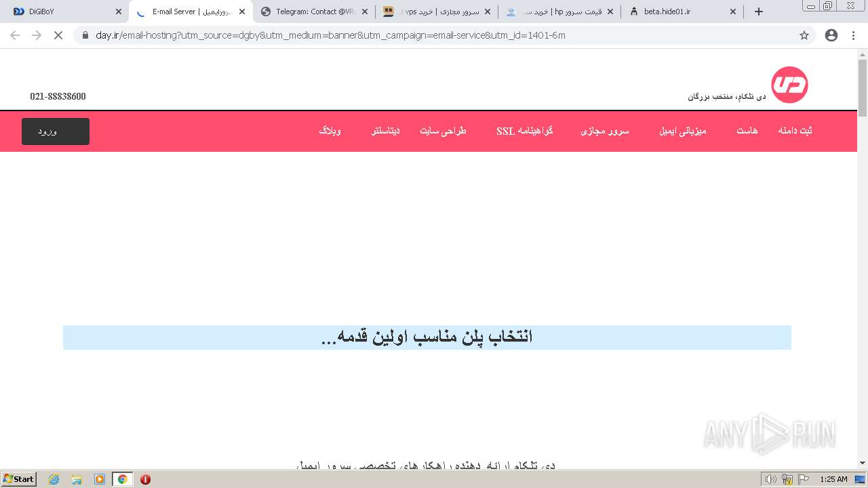The height and width of the screenshot is (488, 868).
Task: Close the Telegram Contact tab
Action: pos(365,12)
